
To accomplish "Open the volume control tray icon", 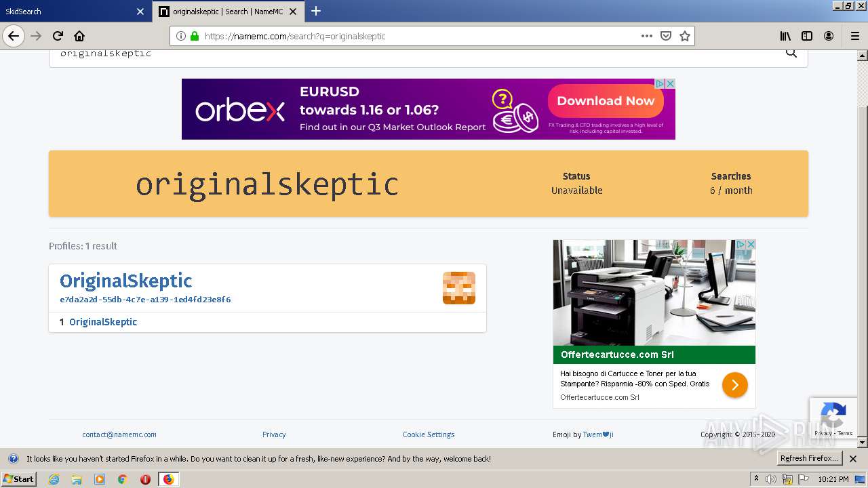I will click(772, 479).
